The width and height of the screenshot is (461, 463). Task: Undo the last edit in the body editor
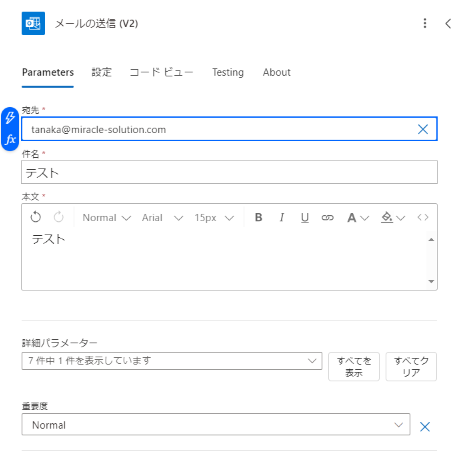(36, 217)
